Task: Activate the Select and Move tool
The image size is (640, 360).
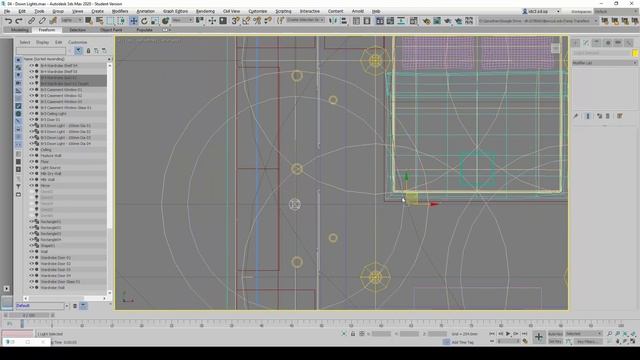Action: coord(133,20)
